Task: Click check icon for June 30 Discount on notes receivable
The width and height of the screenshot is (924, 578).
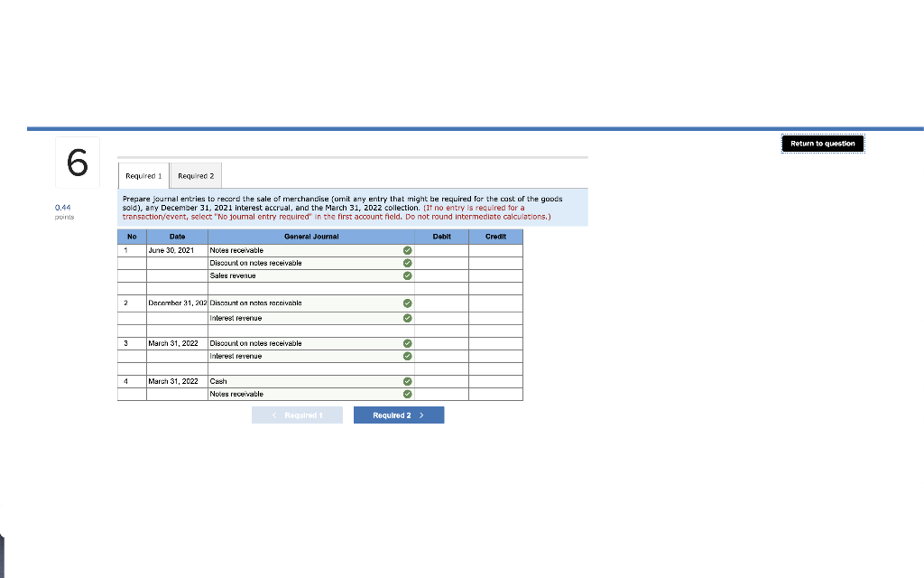Action: click(407, 263)
